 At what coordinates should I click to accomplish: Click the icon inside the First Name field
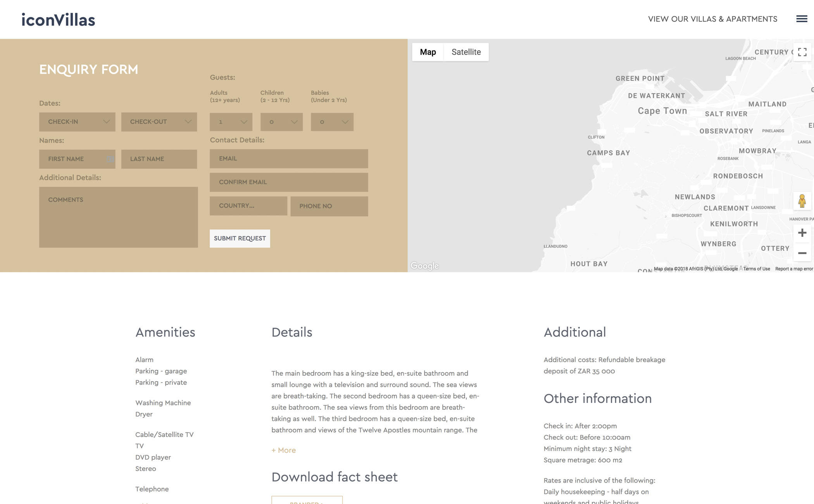(x=110, y=159)
